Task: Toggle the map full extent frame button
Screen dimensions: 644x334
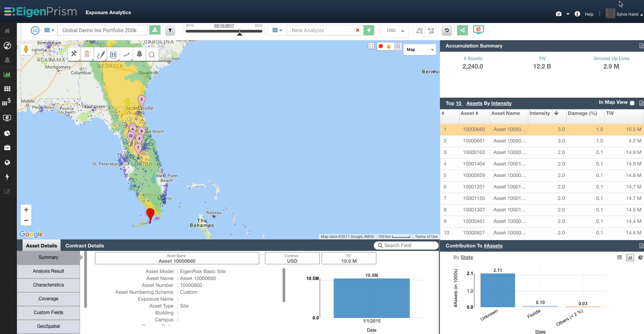Action: (371, 46)
